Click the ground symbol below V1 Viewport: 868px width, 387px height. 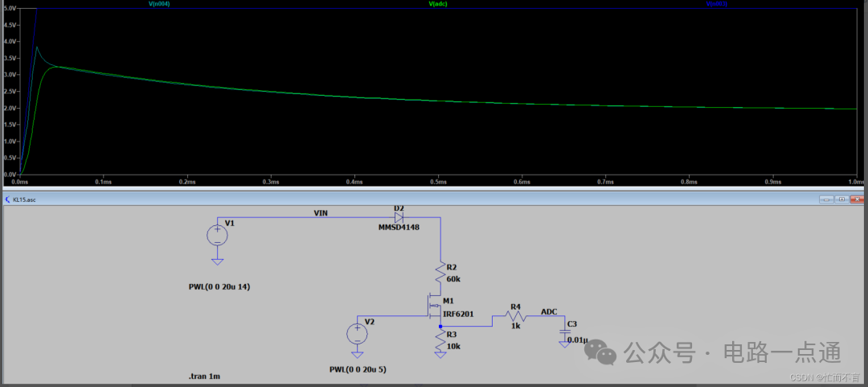tap(217, 260)
